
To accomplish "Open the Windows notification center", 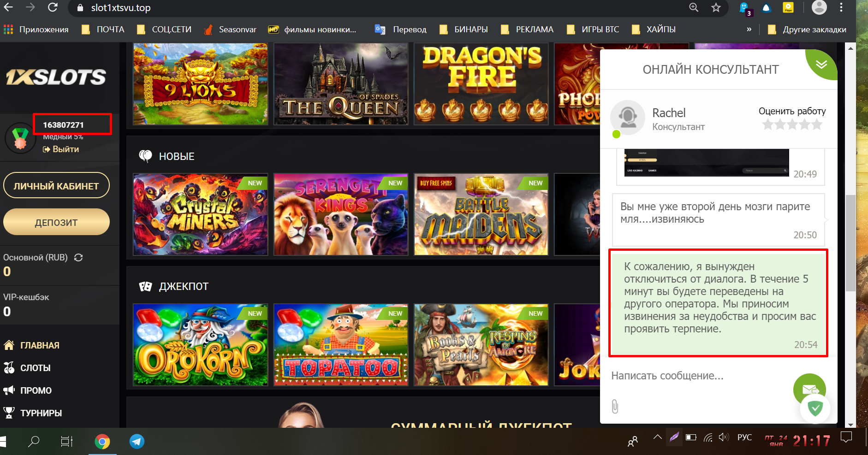I will pyautogui.click(x=846, y=437).
